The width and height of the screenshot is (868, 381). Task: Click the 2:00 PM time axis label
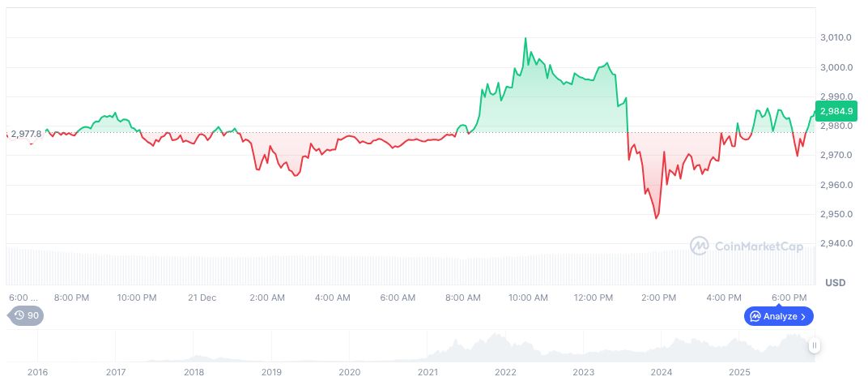[658, 298]
